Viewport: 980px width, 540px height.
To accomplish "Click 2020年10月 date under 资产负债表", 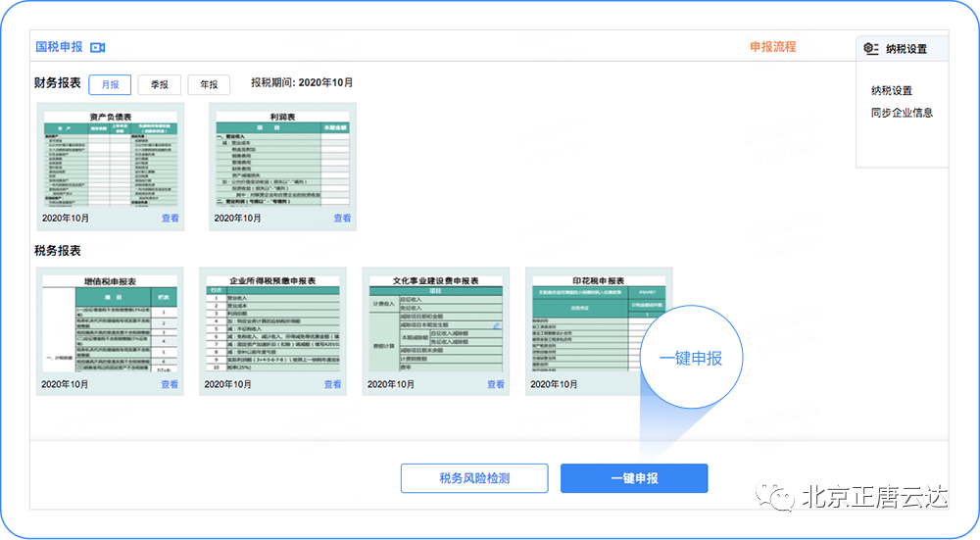I will pos(66,219).
